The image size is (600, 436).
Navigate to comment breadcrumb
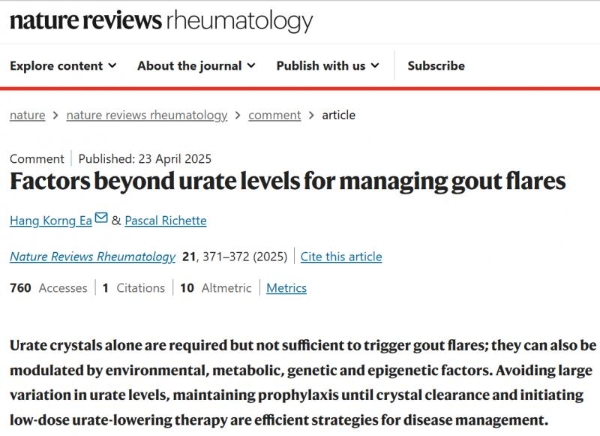(x=274, y=115)
